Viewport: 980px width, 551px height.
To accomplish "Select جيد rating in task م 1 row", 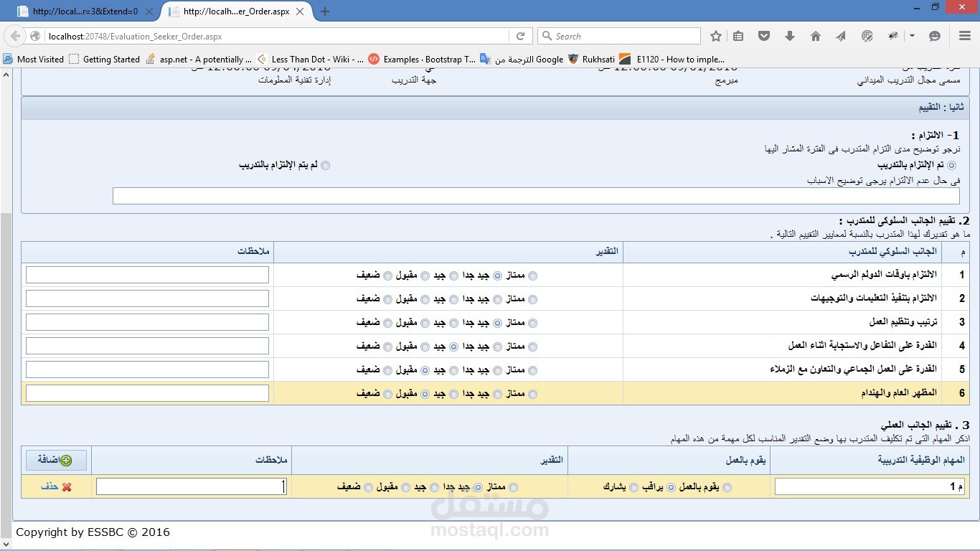I will coord(434,487).
